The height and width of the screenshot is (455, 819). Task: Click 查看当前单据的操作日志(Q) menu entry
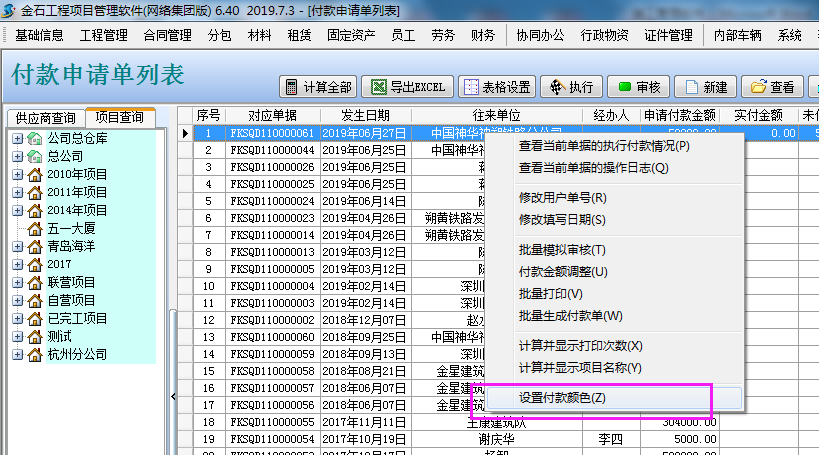593,168
